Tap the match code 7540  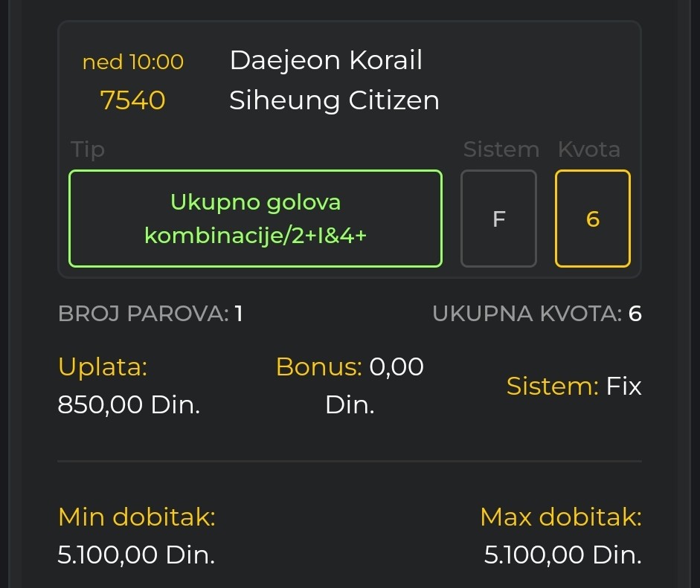tap(132, 100)
